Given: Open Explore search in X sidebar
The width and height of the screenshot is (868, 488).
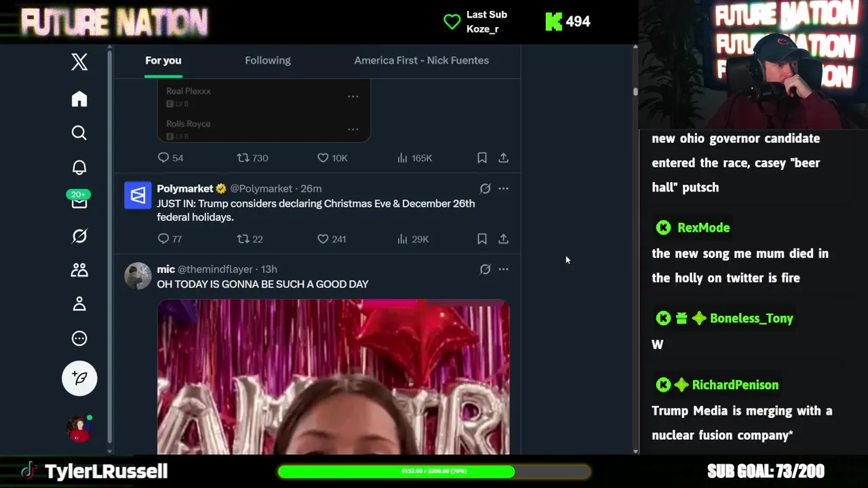Looking at the screenshot, I should pyautogui.click(x=79, y=133).
